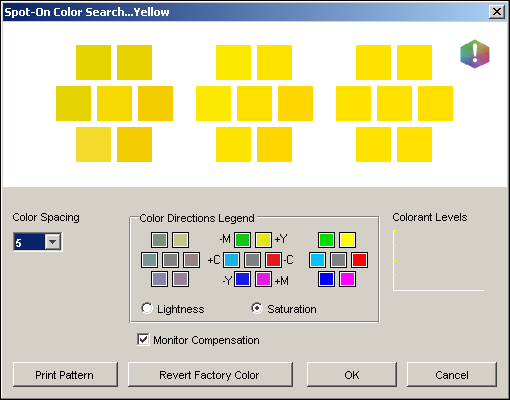Open the Color Spacing dropdown arrow

(53, 242)
